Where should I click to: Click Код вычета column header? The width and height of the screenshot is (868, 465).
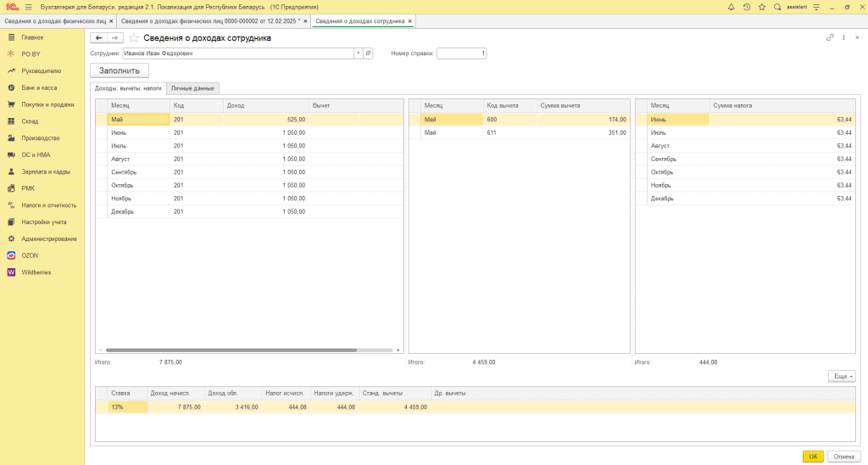click(x=509, y=105)
